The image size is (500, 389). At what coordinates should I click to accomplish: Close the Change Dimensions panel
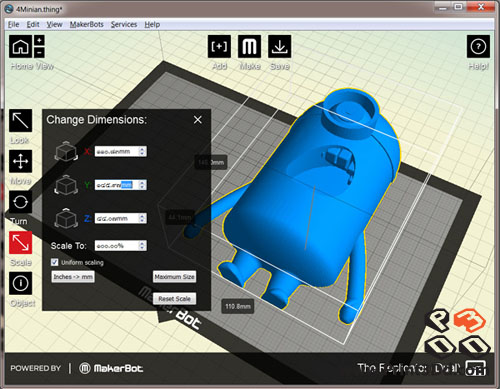[x=198, y=120]
